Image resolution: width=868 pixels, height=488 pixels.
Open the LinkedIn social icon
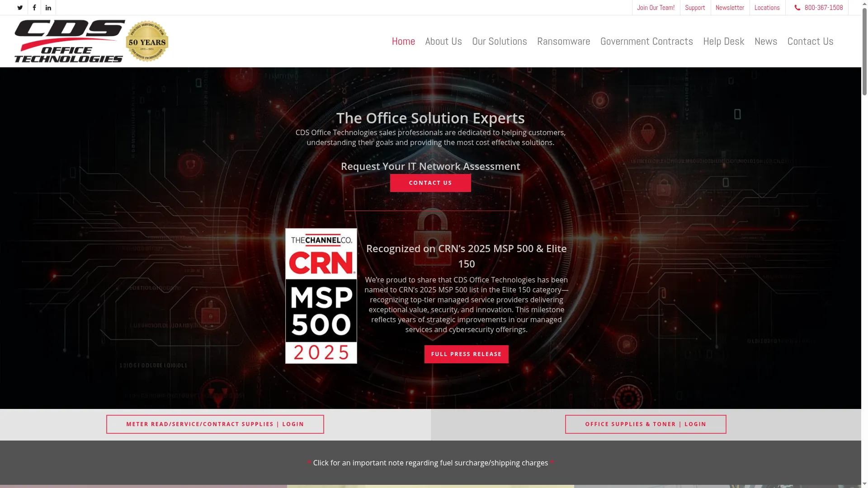[48, 8]
